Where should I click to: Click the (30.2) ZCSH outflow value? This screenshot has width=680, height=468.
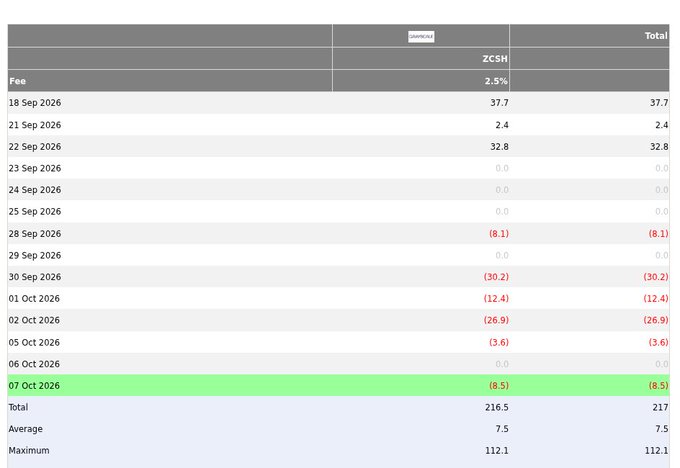click(496, 277)
